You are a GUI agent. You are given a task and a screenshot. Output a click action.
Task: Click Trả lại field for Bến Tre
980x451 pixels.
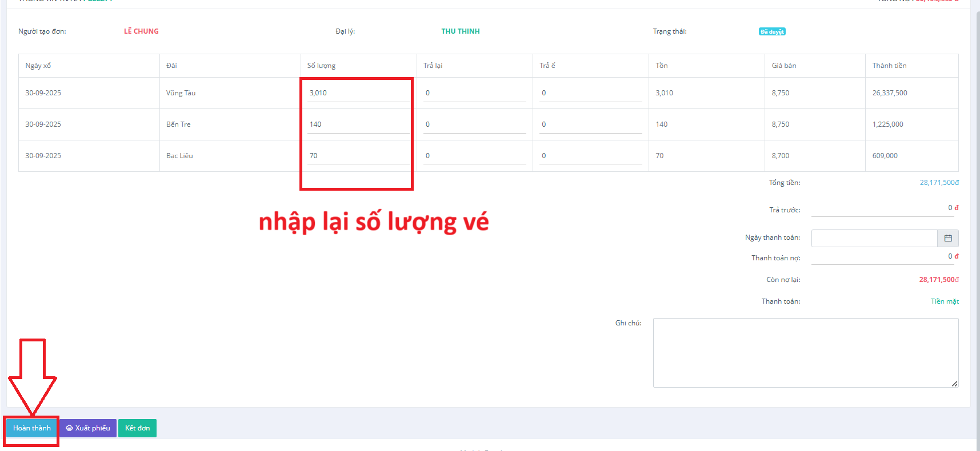click(474, 124)
